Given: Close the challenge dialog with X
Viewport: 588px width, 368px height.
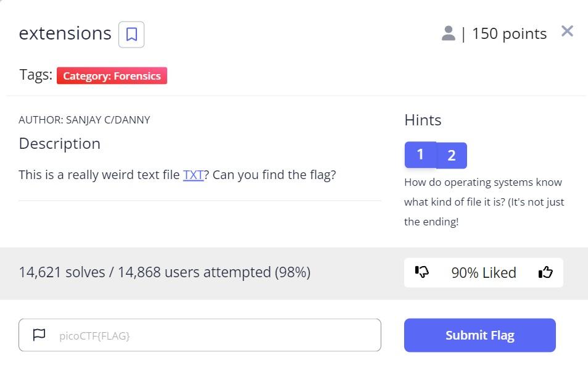Looking at the screenshot, I should tap(567, 31).
